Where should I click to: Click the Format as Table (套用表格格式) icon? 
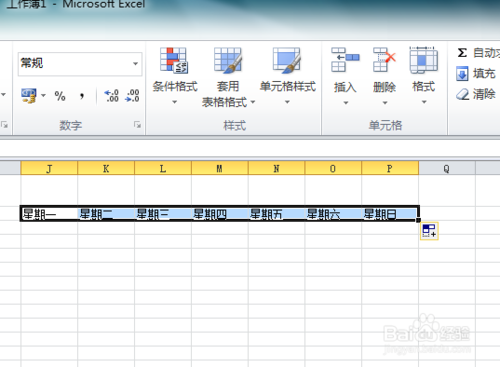point(228,60)
